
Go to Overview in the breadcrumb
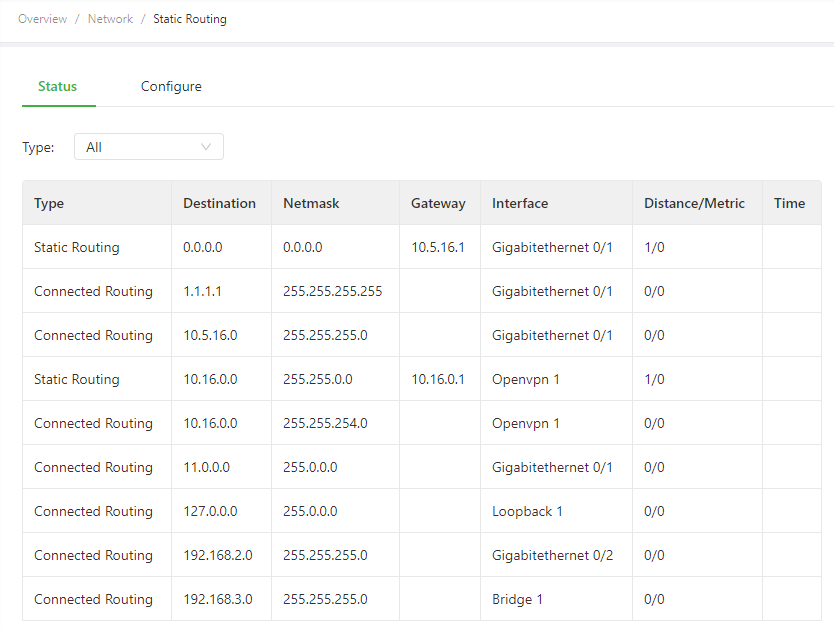pos(43,19)
